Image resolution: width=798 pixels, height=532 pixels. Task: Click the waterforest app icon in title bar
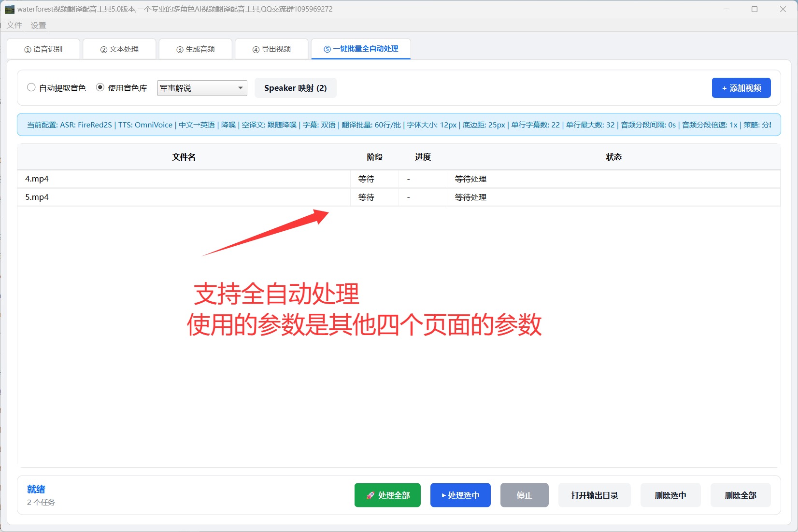coord(10,9)
